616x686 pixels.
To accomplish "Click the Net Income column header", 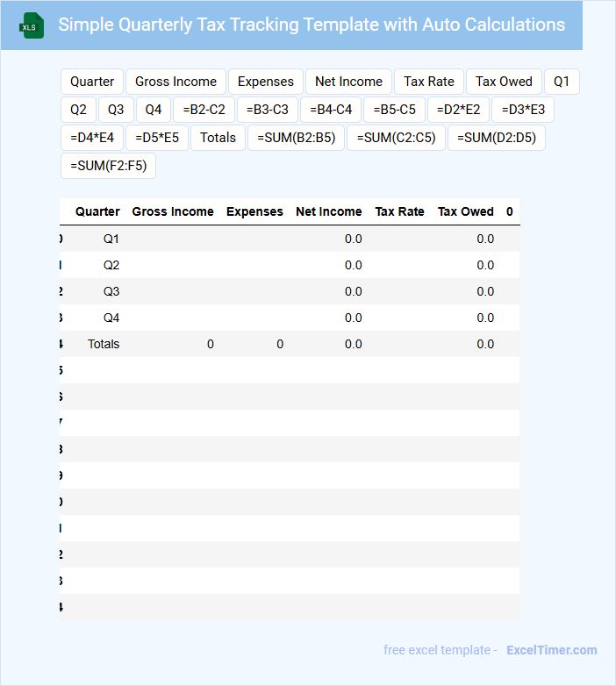I will coord(328,211).
